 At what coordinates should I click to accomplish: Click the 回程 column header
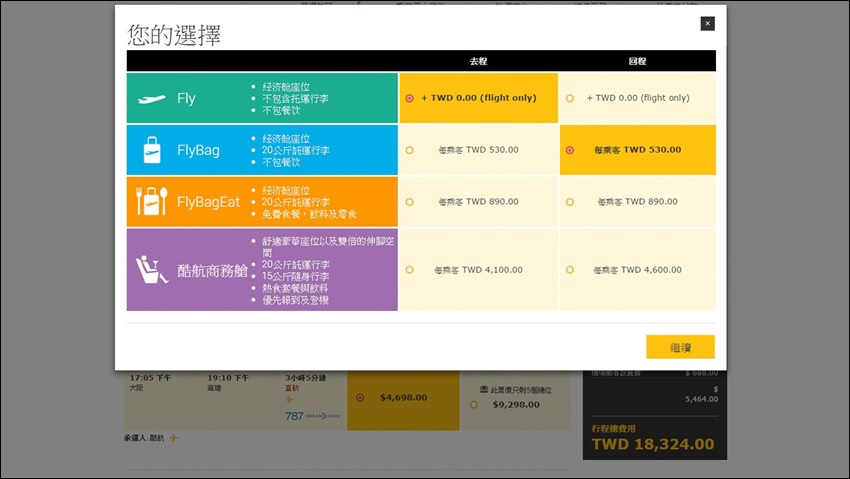(638, 61)
